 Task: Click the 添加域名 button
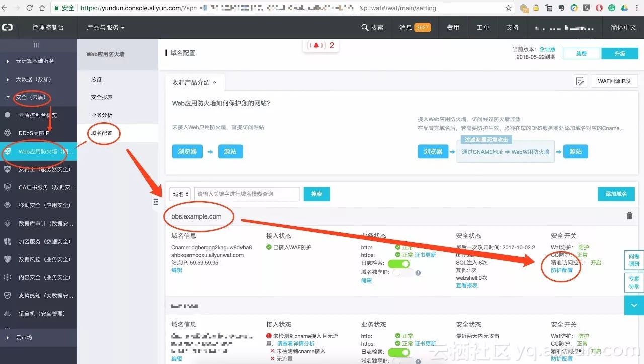[616, 194]
